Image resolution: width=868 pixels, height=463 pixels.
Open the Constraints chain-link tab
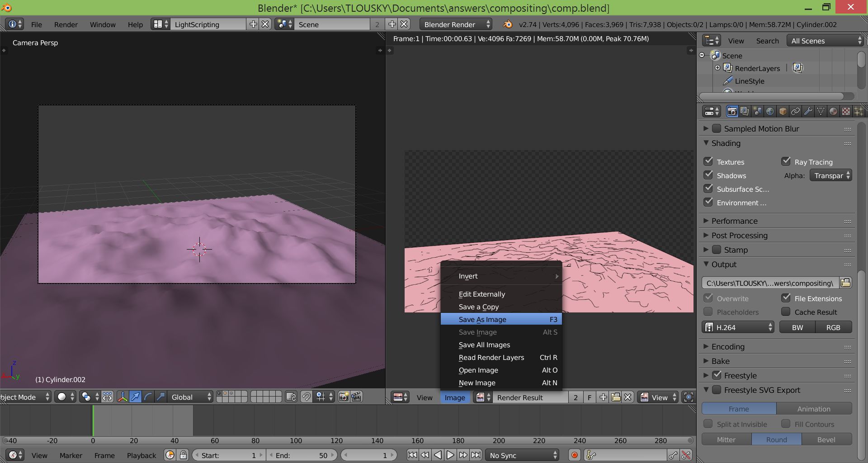[x=795, y=111]
